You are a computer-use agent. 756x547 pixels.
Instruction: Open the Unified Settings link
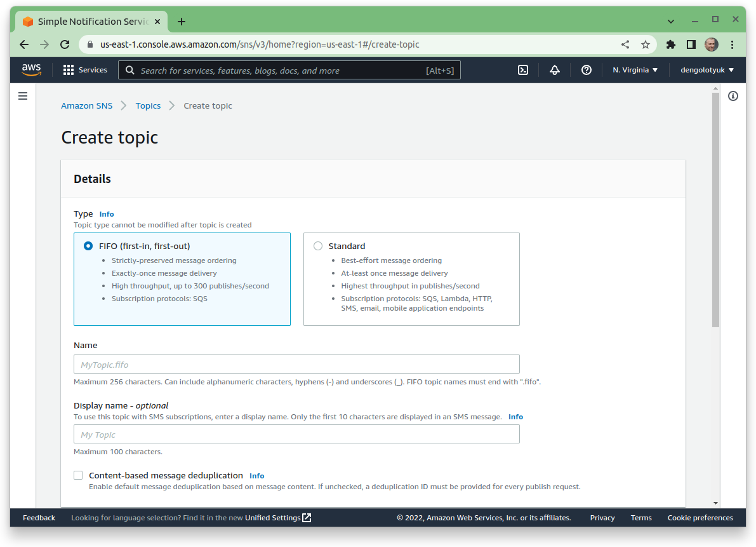pyautogui.click(x=273, y=517)
